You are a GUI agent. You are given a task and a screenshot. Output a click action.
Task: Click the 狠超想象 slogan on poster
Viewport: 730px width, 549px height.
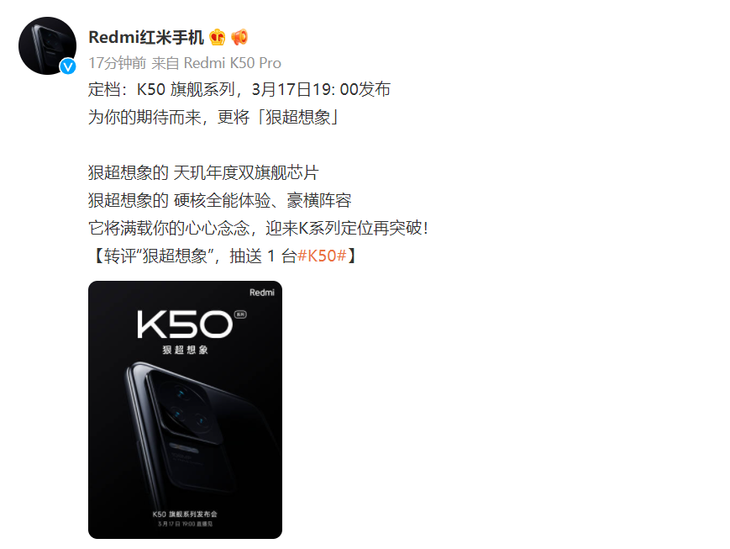[x=185, y=350]
